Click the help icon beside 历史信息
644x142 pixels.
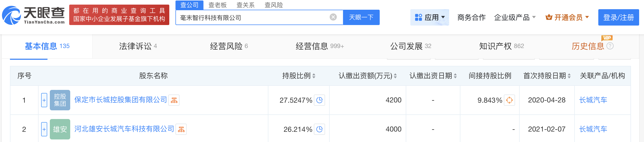tap(610, 46)
